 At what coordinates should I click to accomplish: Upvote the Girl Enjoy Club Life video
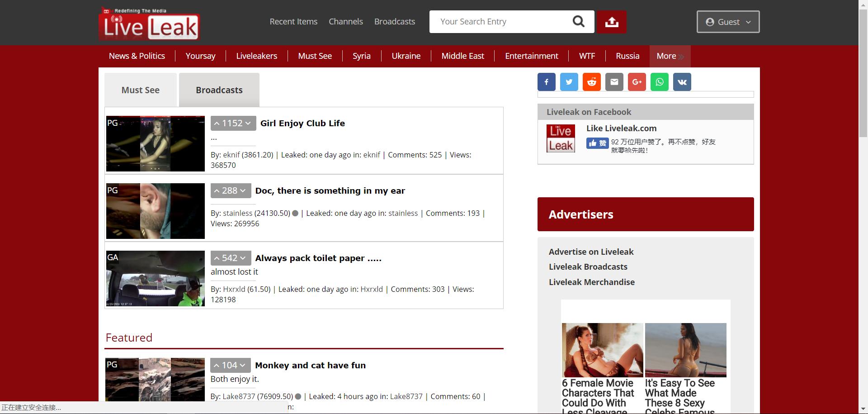(217, 124)
